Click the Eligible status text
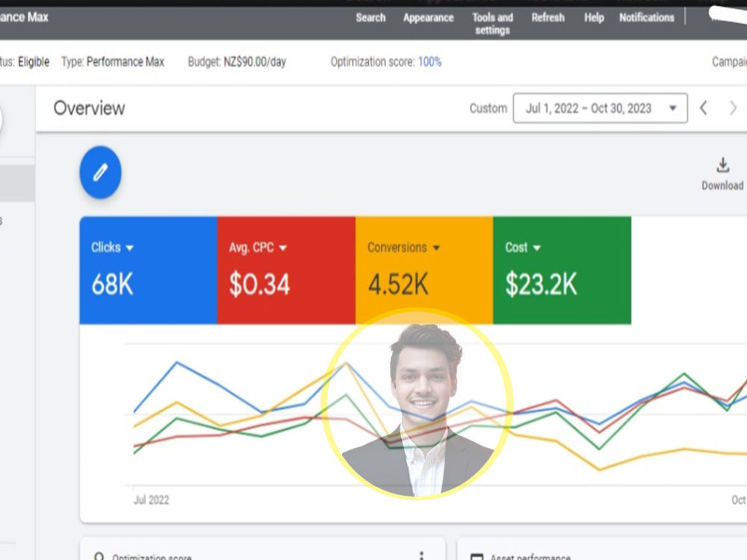This screenshot has height=560, width=747. [x=34, y=62]
